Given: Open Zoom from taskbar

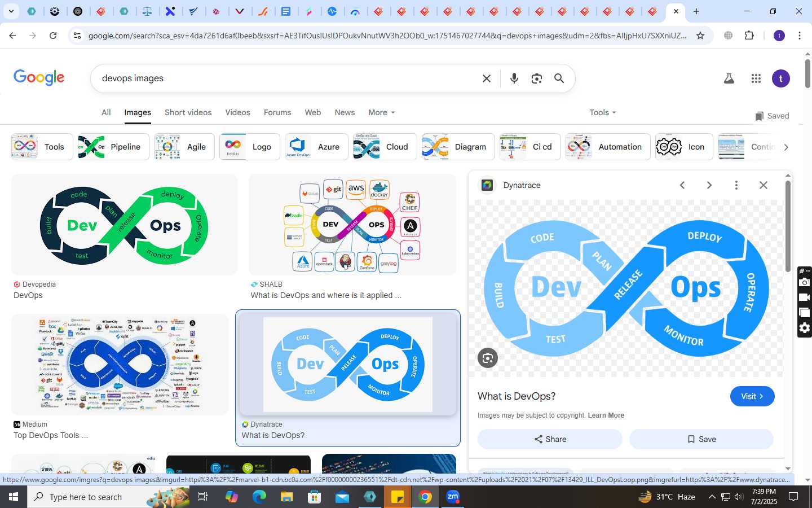Looking at the screenshot, I should (453, 497).
